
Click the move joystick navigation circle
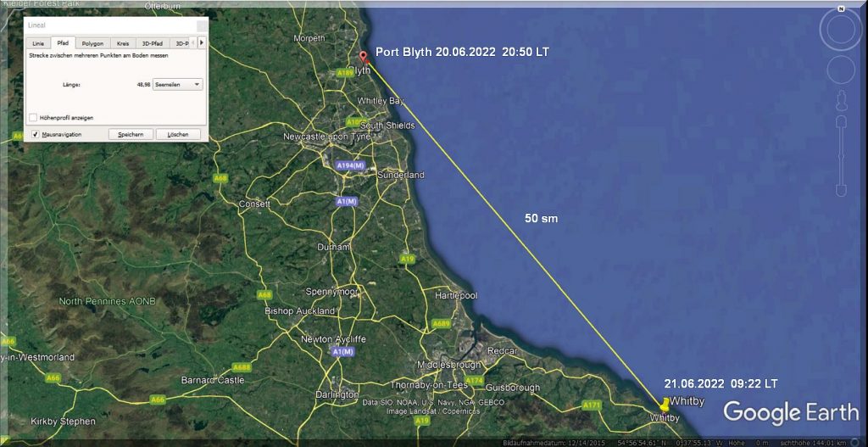(x=841, y=71)
